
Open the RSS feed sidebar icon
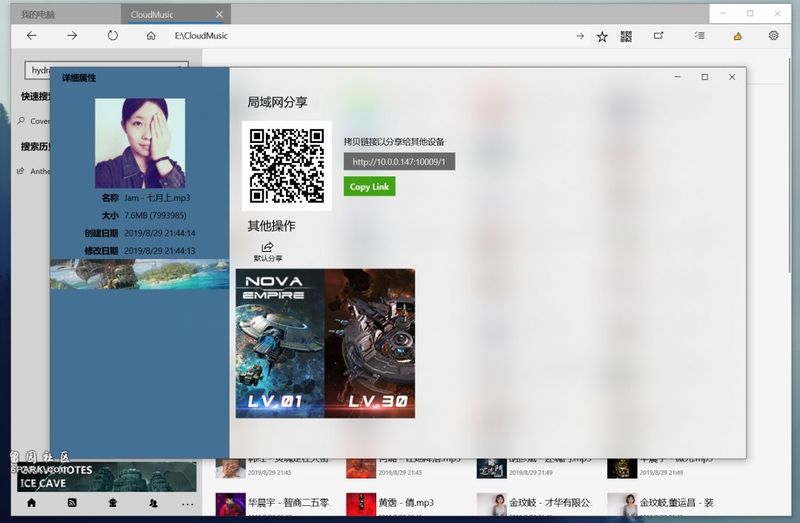pyautogui.click(x=72, y=503)
